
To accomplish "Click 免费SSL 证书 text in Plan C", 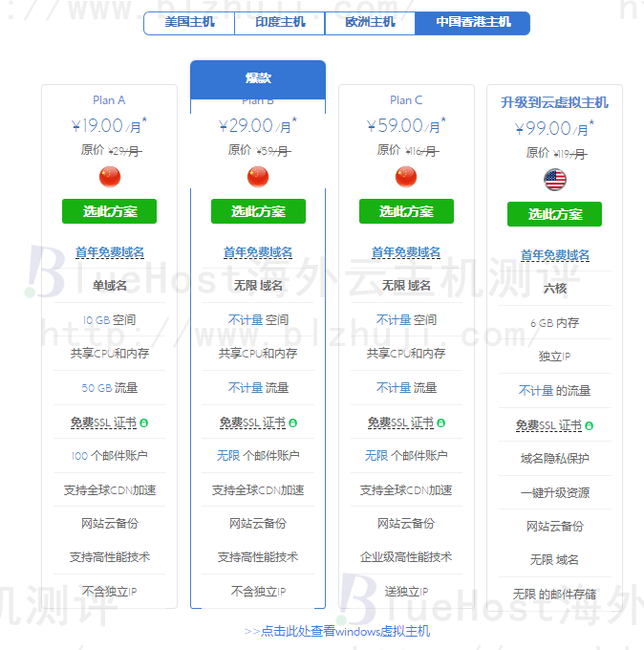I will click(400, 422).
